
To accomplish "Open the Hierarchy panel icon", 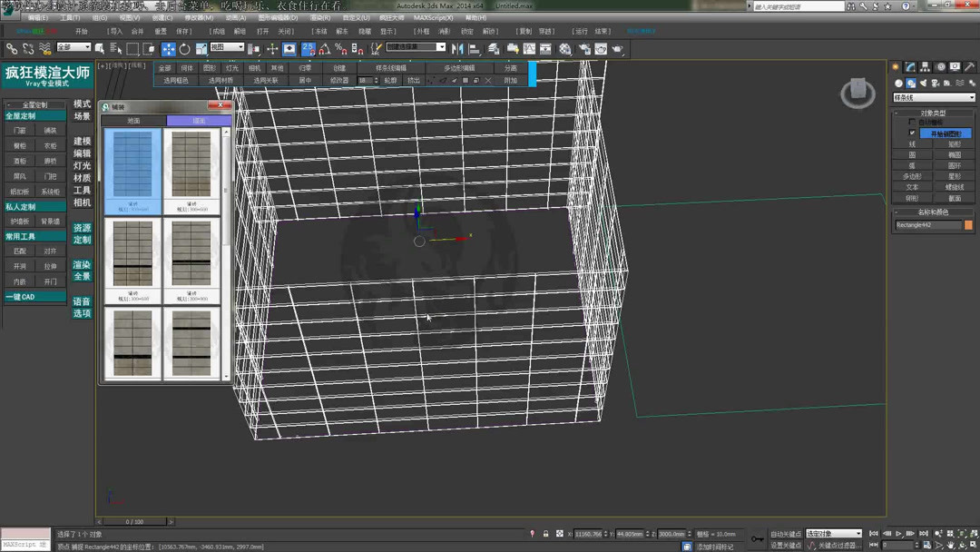I will pos(926,65).
